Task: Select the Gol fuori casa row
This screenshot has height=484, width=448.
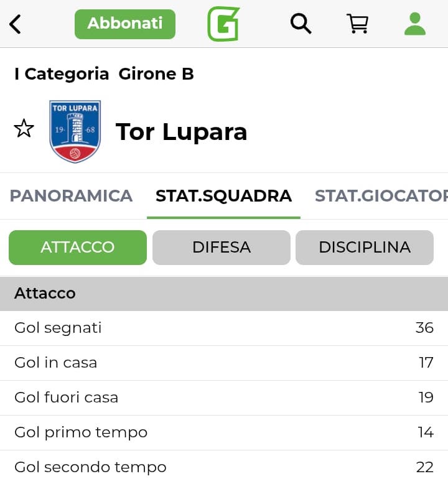Action: click(224, 398)
